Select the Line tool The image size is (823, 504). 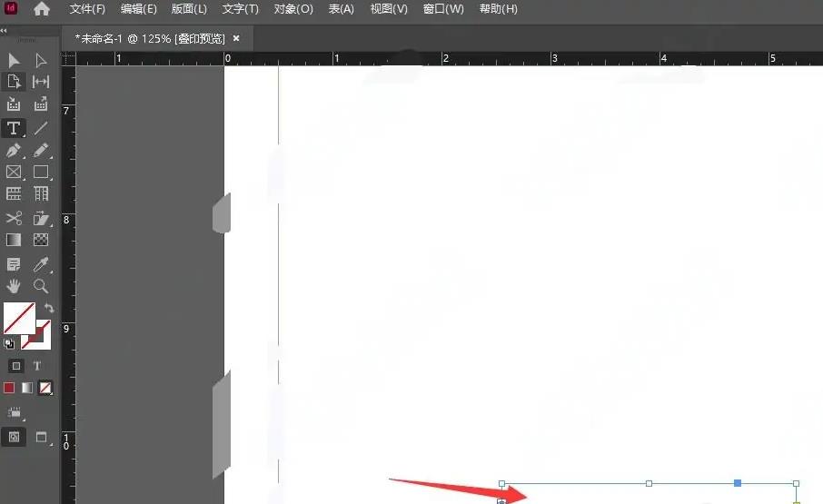tap(41, 128)
